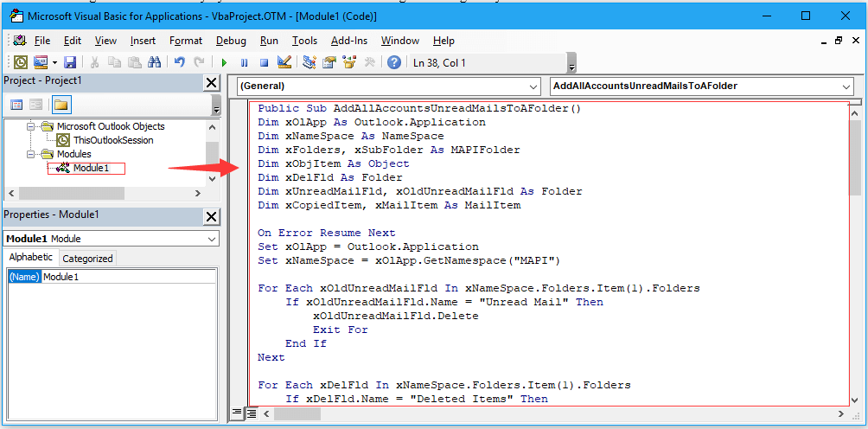Image resolution: width=868 pixels, height=429 pixels.
Task: Collapse the Modules tree node
Action: [x=31, y=154]
